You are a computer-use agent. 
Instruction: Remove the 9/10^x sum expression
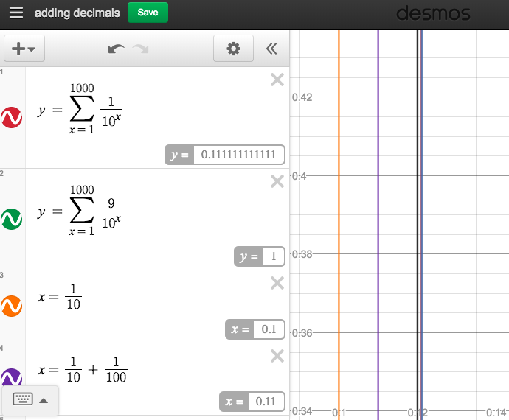pyautogui.click(x=277, y=181)
